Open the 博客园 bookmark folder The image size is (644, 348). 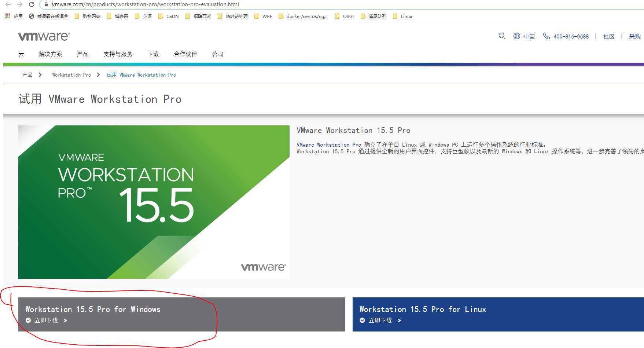117,16
